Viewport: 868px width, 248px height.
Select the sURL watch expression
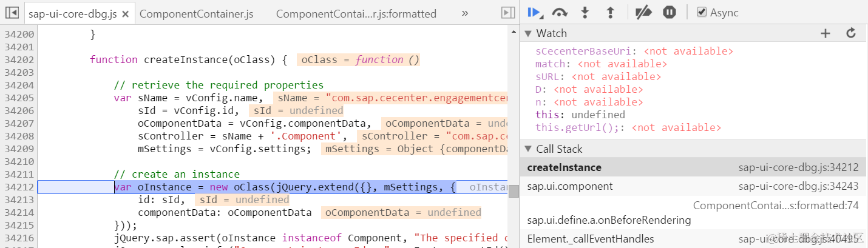pyautogui.click(x=598, y=77)
